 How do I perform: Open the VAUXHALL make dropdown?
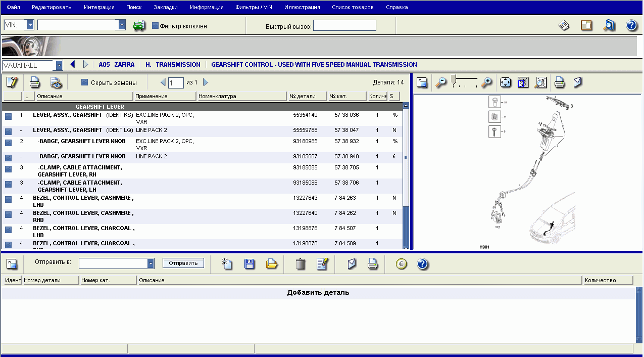tap(59, 65)
